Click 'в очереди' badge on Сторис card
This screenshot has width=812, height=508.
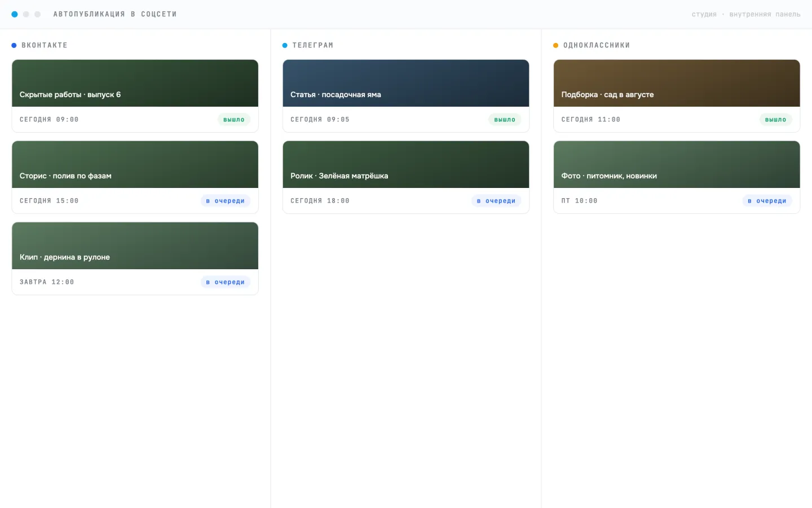coord(226,201)
